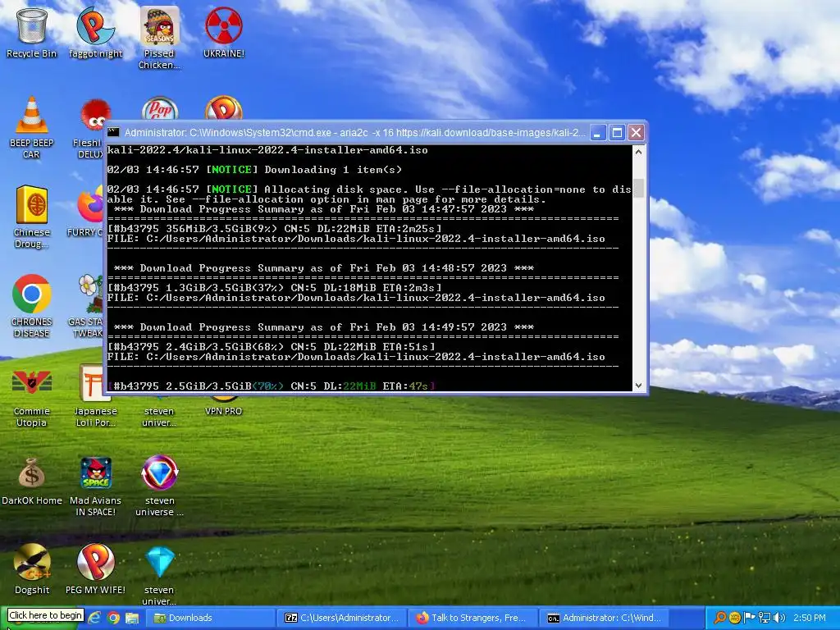Select the steven univer... blue diamond icon
The height and width of the screenshot is (630, 840).
pyautogui.click(x=159, y=575)
